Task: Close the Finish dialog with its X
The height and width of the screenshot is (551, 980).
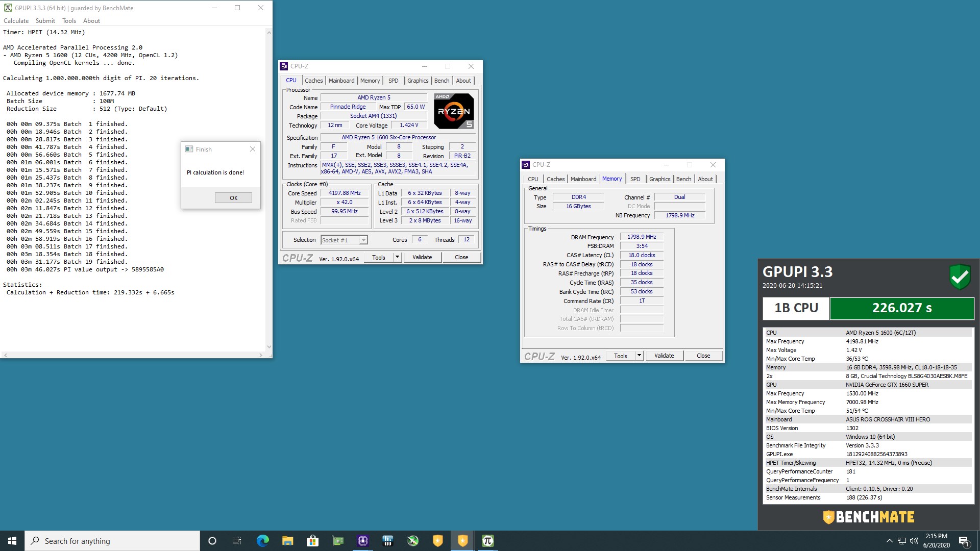Action: click(253, 149)
